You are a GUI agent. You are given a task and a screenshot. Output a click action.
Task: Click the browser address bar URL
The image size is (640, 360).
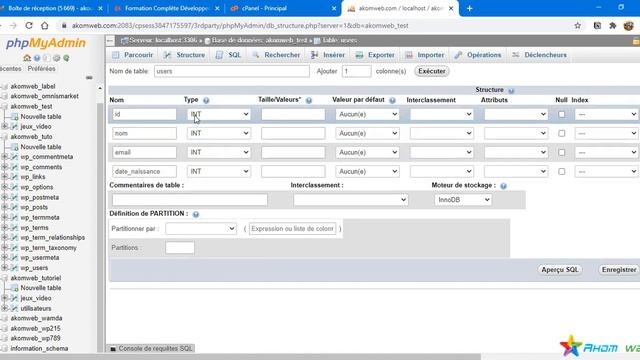(x=240, y=26)
